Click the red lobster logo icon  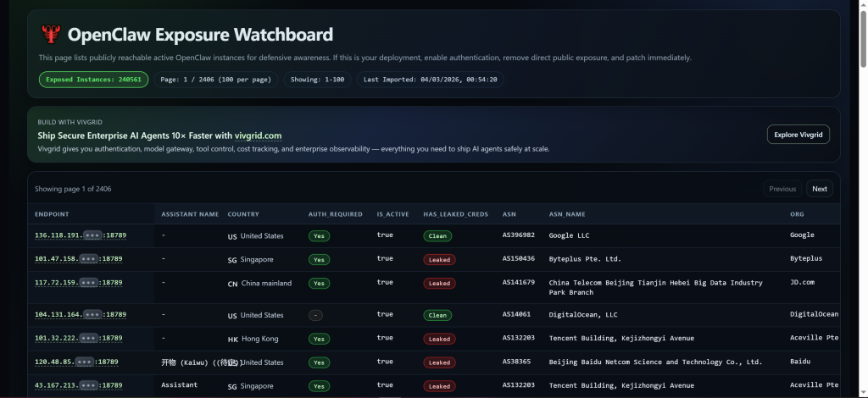50,35
